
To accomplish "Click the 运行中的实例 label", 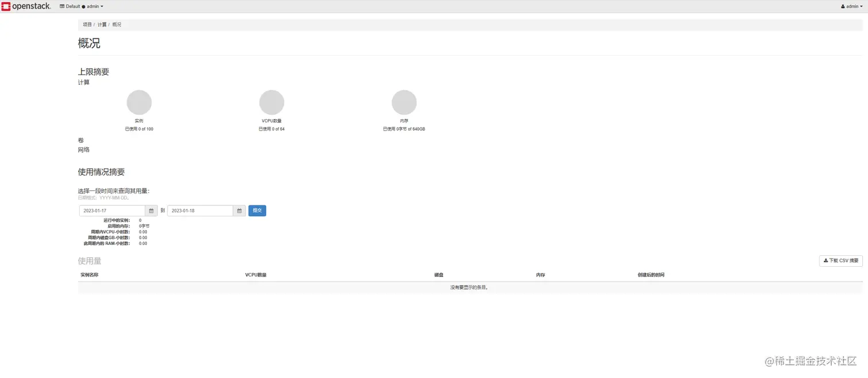I will (117, 220).
